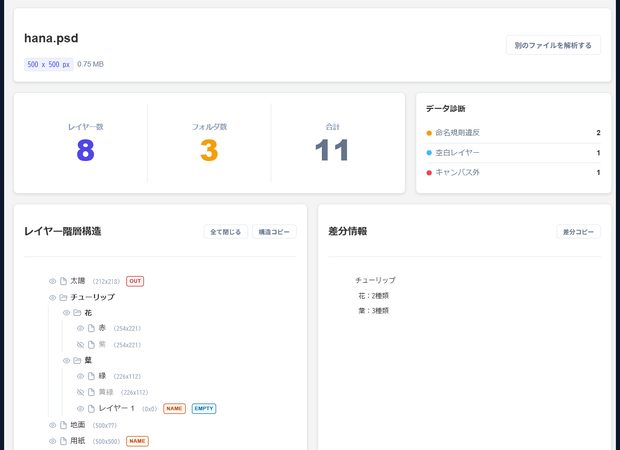Click file icon of 太陽 layer
620x450 pixels.
tap(63, 281)
